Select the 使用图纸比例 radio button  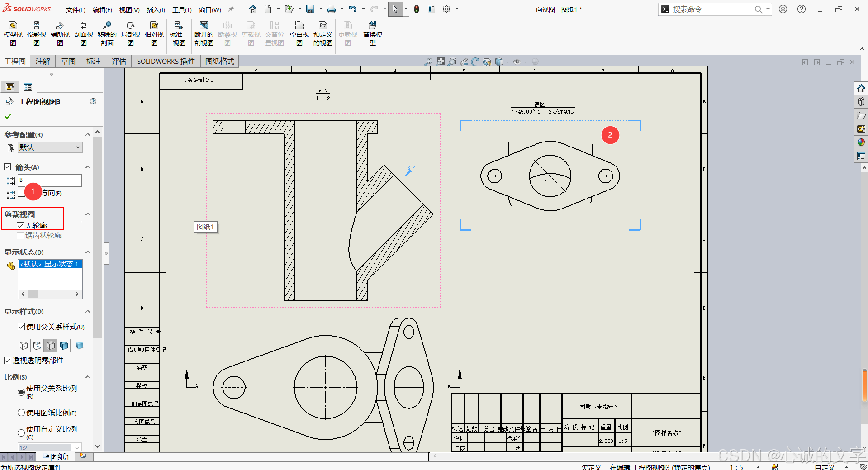click(x=21, y=413)
